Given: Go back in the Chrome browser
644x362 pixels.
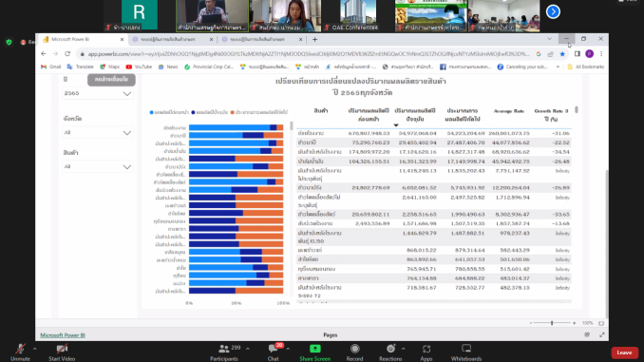Looking at the screenshot, I should tap(44, 54).
